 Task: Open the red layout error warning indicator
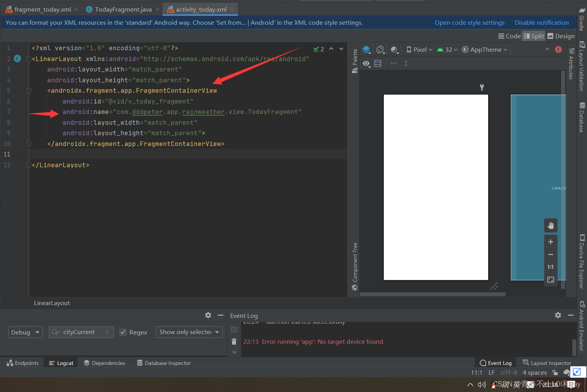[x=558, y=49]
